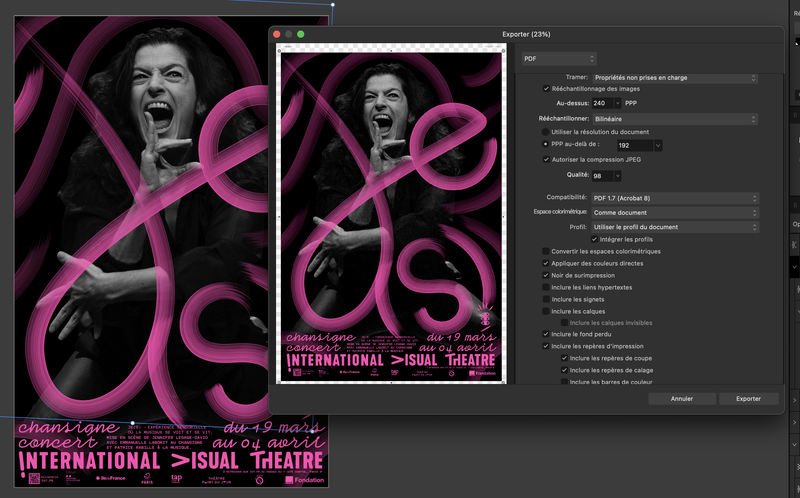Screen dimensions: 800x498
Task: Change the Compatibilité PDF 1.7 dropdown
Action: coord(673,198)
